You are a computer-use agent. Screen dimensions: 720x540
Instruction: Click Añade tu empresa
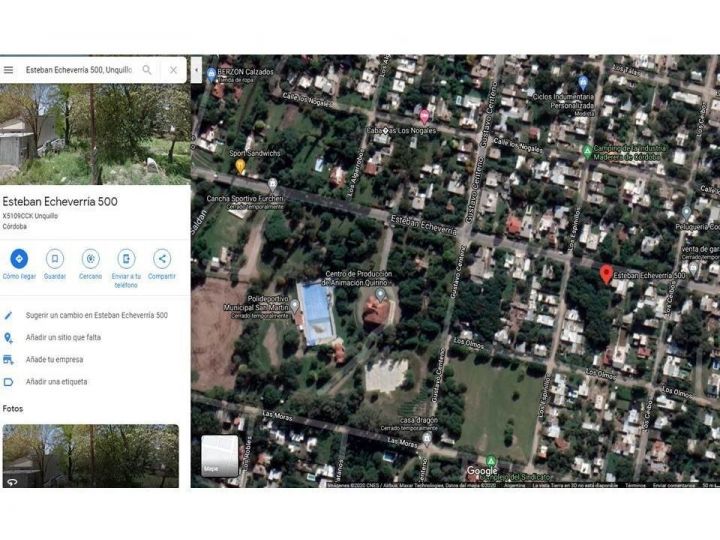click(54, 360)
